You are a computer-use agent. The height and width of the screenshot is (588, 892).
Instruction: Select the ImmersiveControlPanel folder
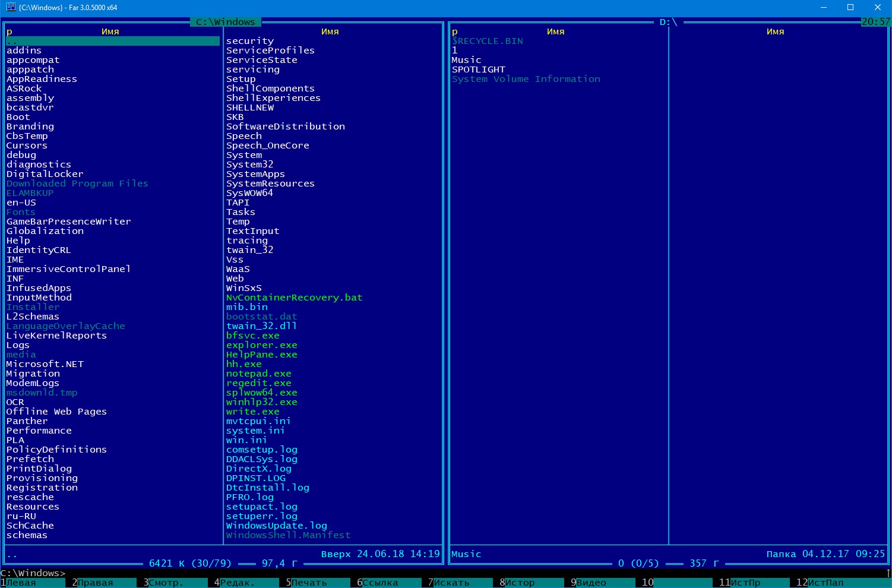[69, 269]
